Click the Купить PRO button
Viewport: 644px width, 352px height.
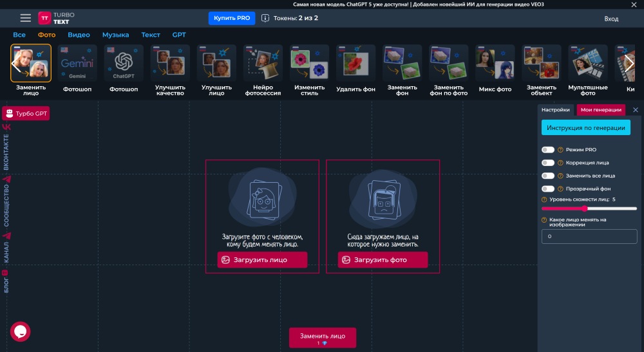[231, 18]
